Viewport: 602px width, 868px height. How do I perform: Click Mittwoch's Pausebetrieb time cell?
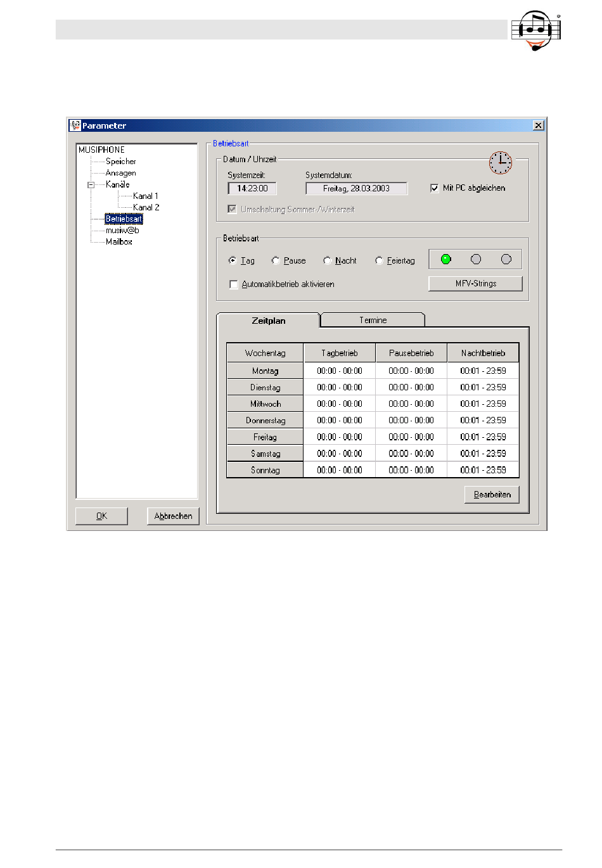point(411,404)
